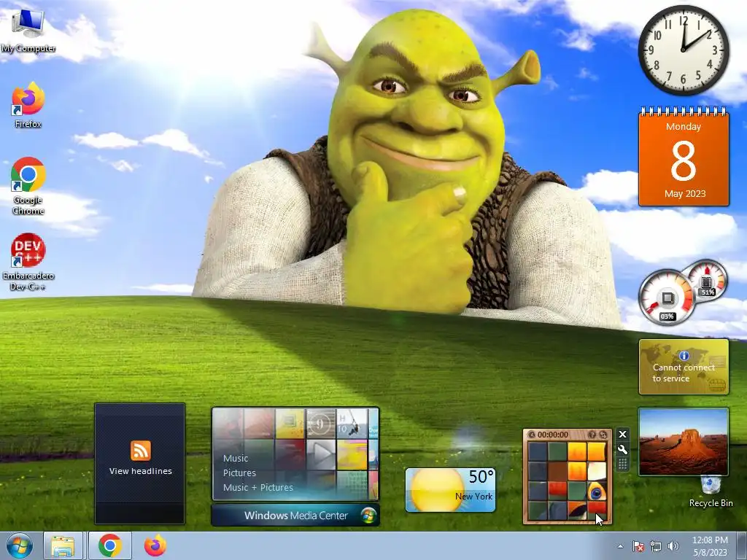Click the Calendar gadget showing Monday 8
This screenshot has width=747, height=560.
point(684,157)
